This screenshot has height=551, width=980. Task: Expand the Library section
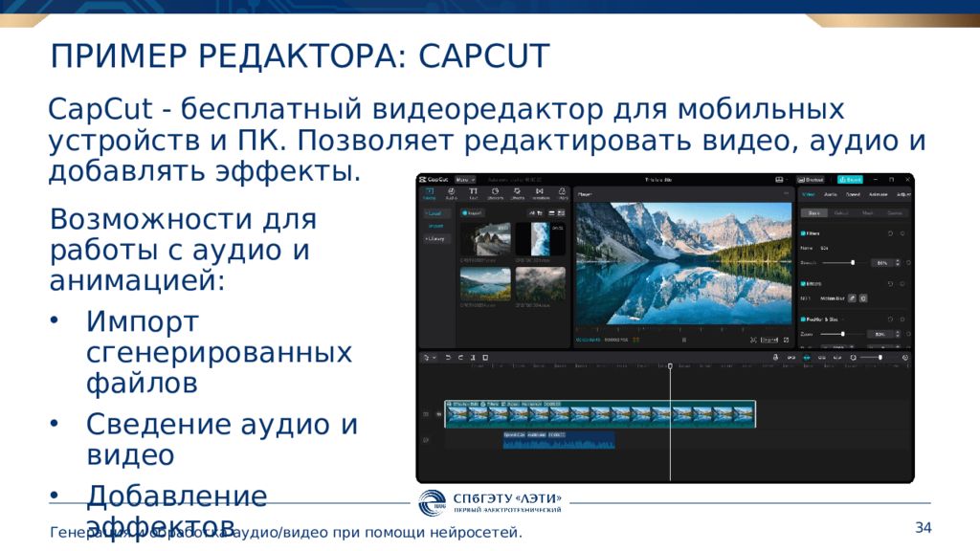coord(435,238)
